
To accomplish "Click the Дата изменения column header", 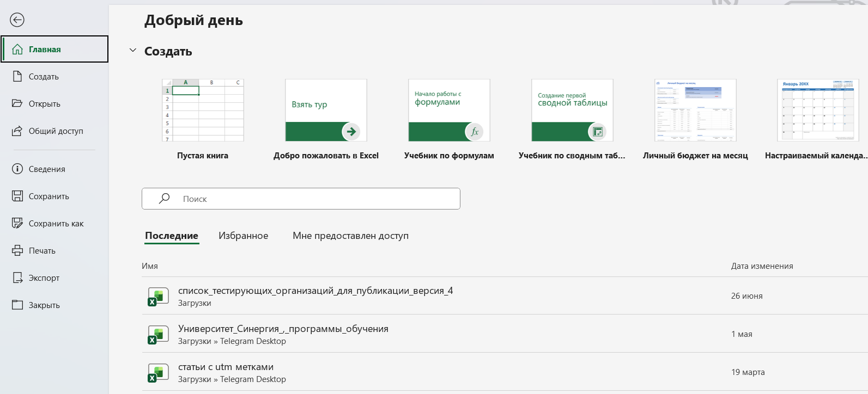I will [762, 266].
